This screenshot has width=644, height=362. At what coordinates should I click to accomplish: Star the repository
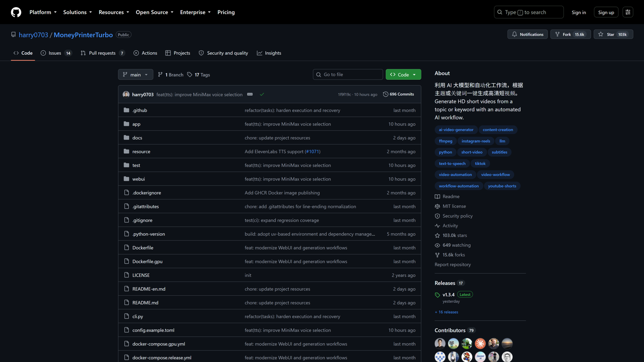613,34
